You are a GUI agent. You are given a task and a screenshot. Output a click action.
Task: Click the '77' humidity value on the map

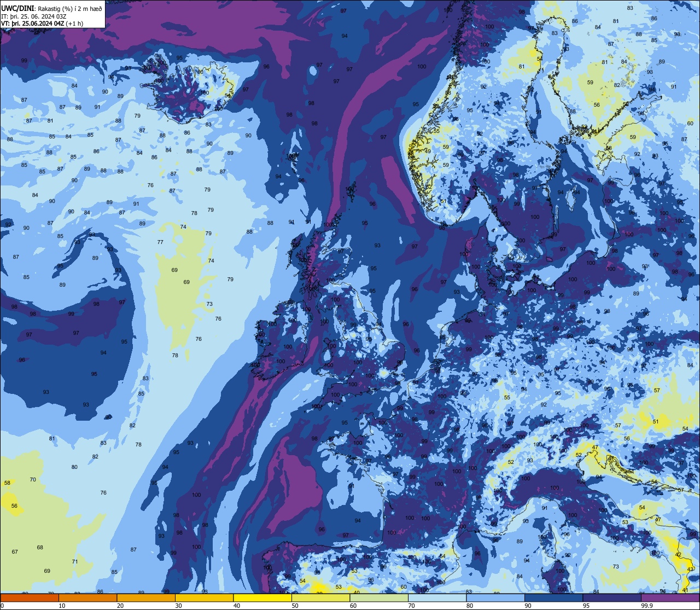pyautogui.click(x=160, y=242)
